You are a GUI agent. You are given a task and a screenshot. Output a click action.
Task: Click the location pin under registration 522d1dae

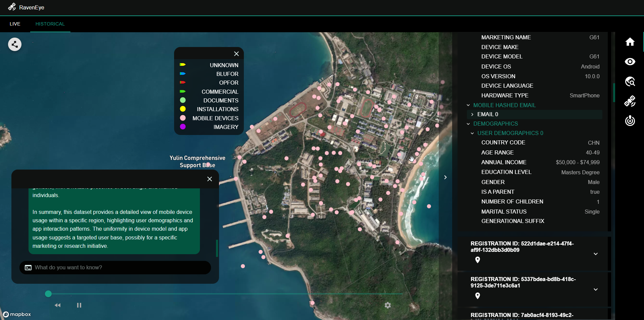pos(478,260)
